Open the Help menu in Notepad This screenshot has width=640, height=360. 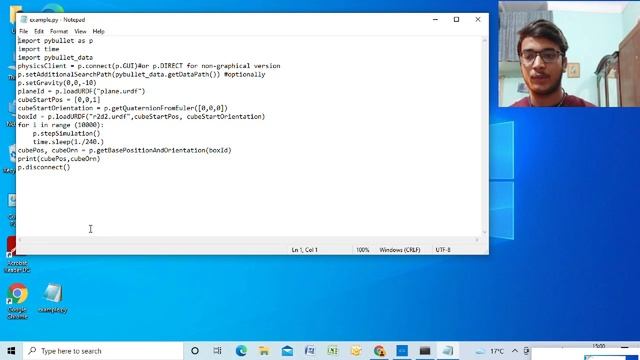point(98,31)
